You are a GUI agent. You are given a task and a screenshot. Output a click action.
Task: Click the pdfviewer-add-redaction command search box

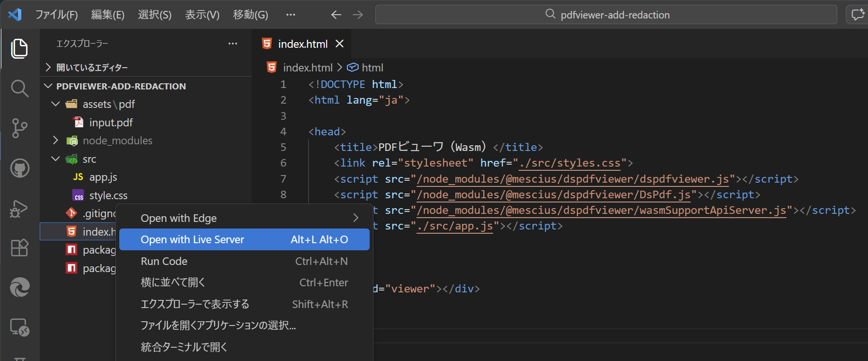(606, 15)
